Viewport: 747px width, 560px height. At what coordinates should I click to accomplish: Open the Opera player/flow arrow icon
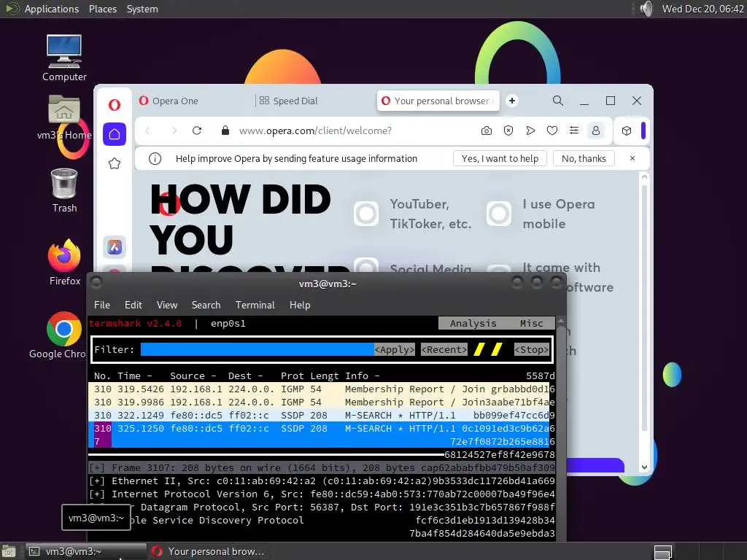[530, 131]
